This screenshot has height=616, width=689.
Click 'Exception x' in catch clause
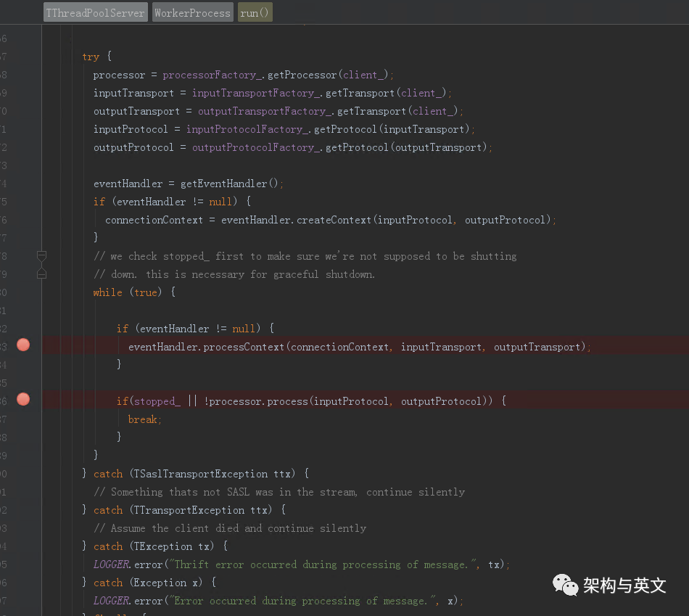click(165, 583)
